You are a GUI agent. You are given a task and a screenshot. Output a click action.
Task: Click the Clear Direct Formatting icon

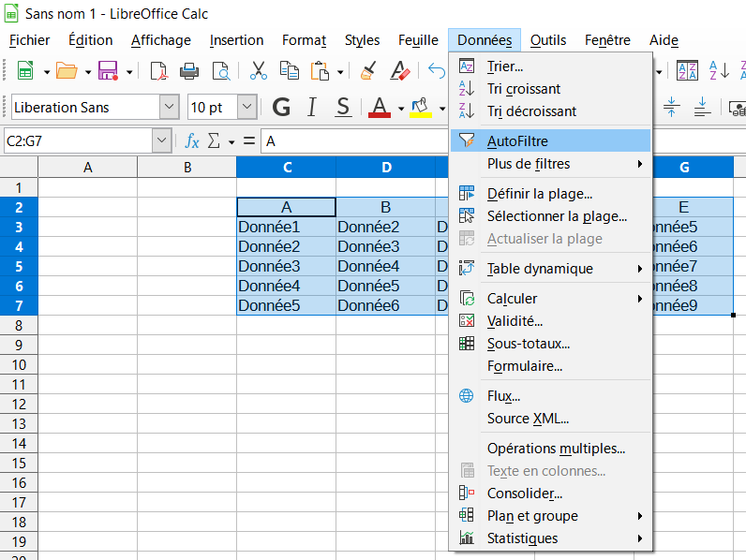click(x=399, y=71)
